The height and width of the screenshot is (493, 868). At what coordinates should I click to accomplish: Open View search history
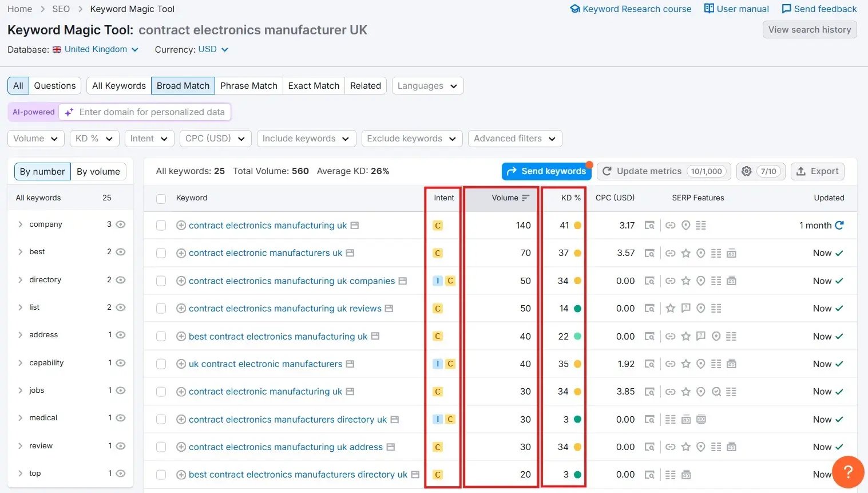tap(809, 29)
